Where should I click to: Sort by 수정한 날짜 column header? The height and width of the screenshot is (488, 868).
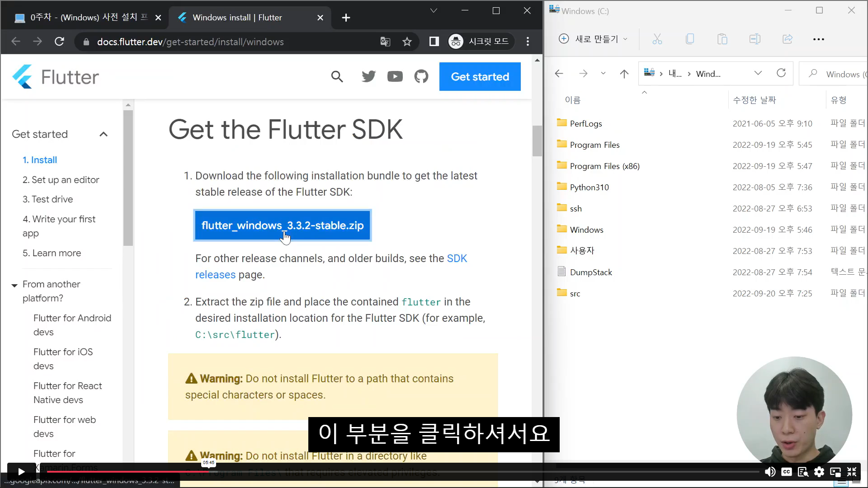click(x=754, y=100)
